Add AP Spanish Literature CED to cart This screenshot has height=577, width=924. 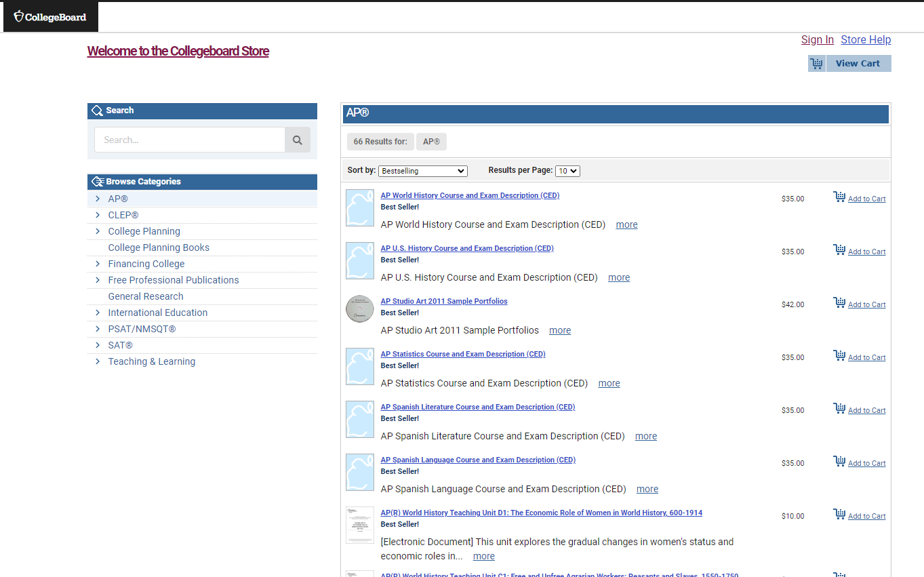tap(866, 410)
